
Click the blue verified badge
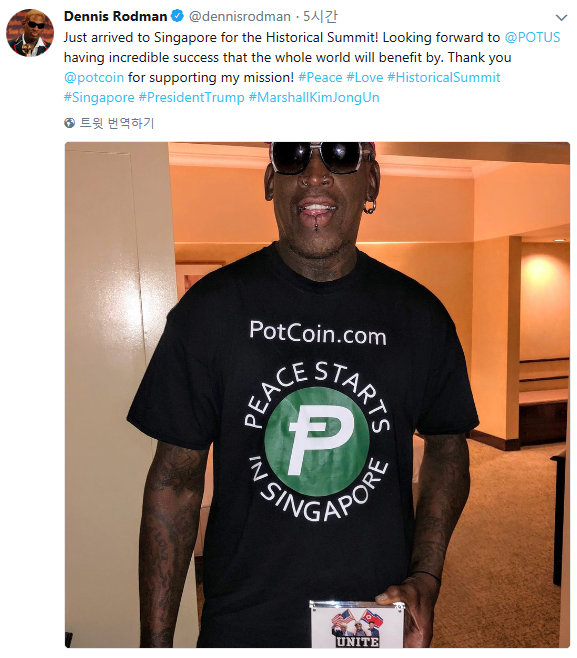point(178,16)
